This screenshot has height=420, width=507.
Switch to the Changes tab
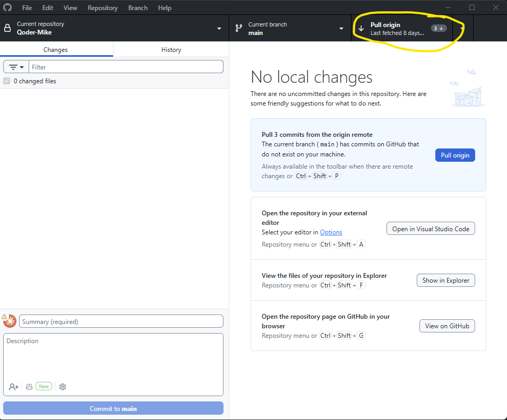[x=56, y=50]
